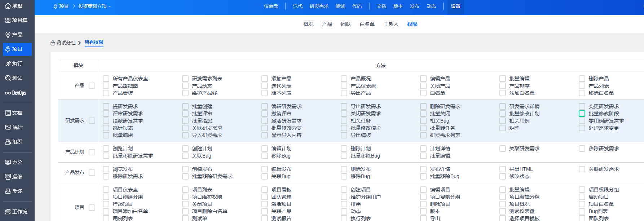Open the 产品 sidebar icon

tap(8, 35)
